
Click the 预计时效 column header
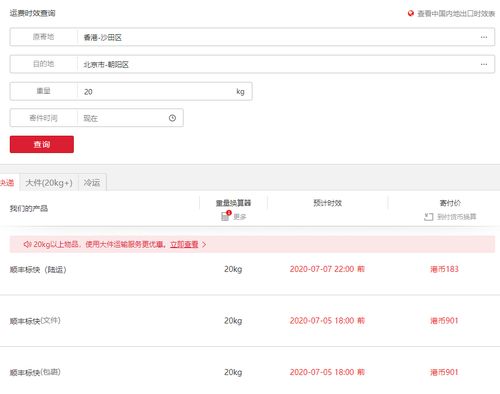pos(328,203)
